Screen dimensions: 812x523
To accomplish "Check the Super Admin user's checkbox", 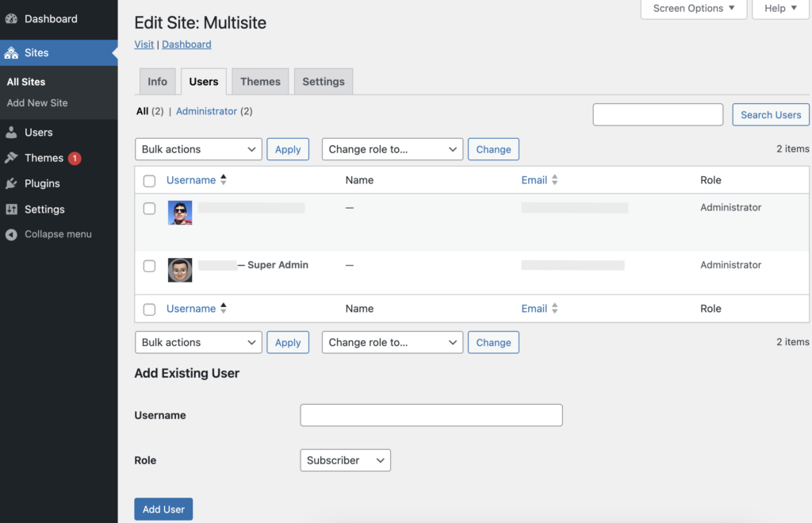I will 149,266.
